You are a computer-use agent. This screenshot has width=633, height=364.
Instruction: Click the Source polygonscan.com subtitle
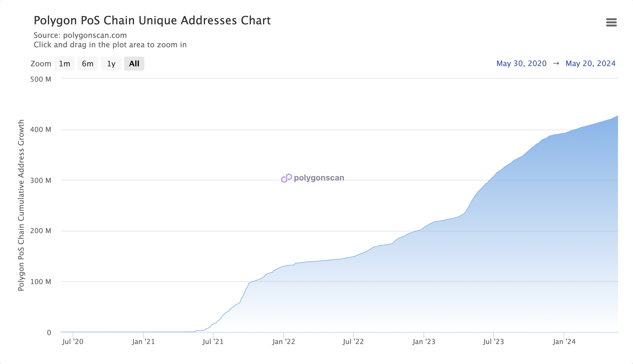pyautogui.click(x=80, y=35)
